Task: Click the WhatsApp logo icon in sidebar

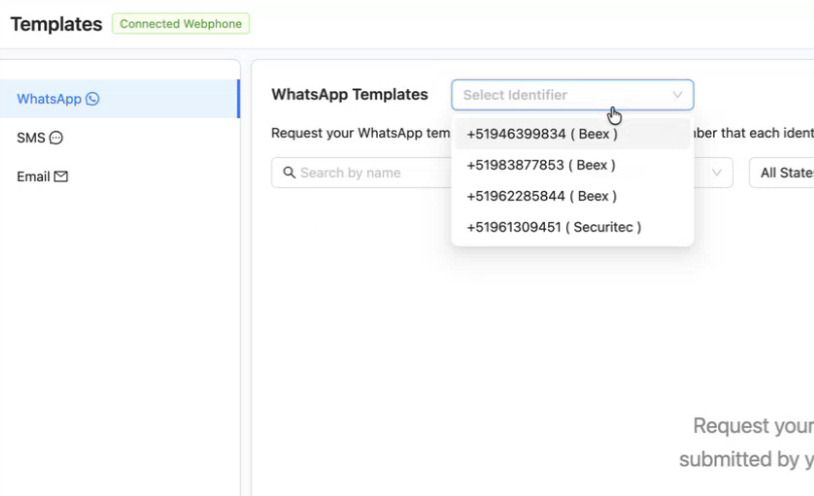Action: pyautogui.click(x=93, y=99)
